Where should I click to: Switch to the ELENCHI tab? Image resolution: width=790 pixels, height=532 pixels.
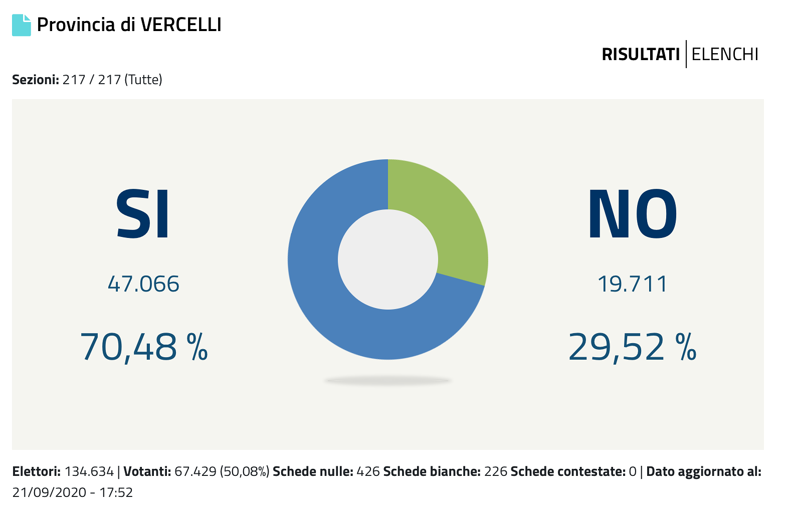click(725, 54)
